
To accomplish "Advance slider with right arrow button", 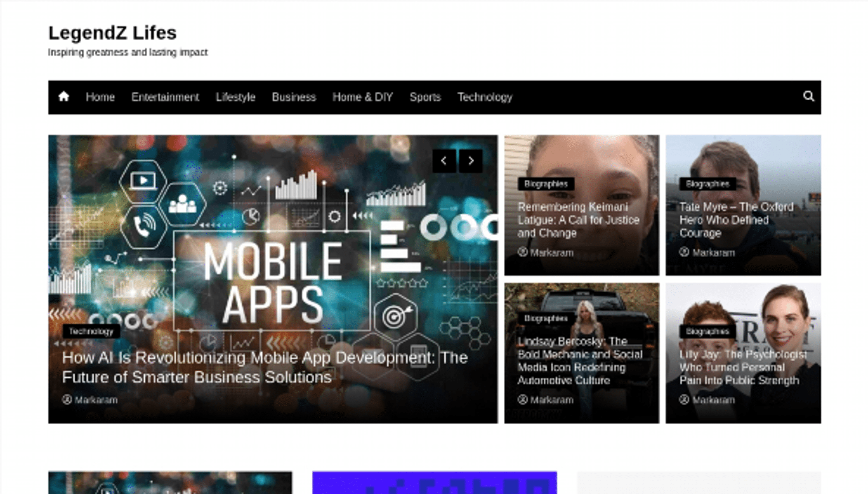I will (471, 161).
